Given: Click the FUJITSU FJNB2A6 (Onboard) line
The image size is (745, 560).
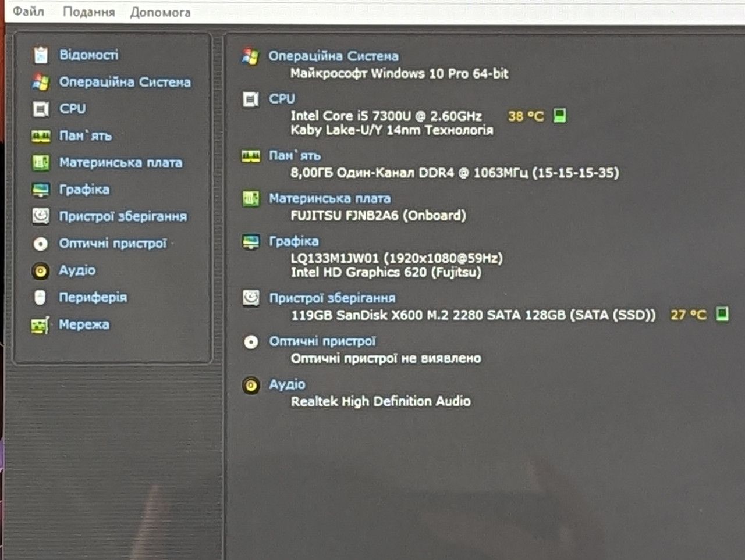Looking at the screenshot, I should [x=378, y=216].
